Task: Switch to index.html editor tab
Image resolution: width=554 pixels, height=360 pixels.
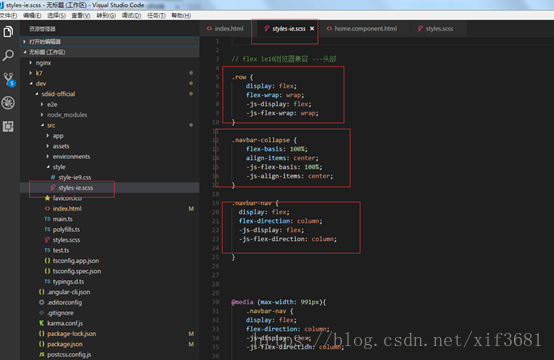Action: [x=225, y=29]
